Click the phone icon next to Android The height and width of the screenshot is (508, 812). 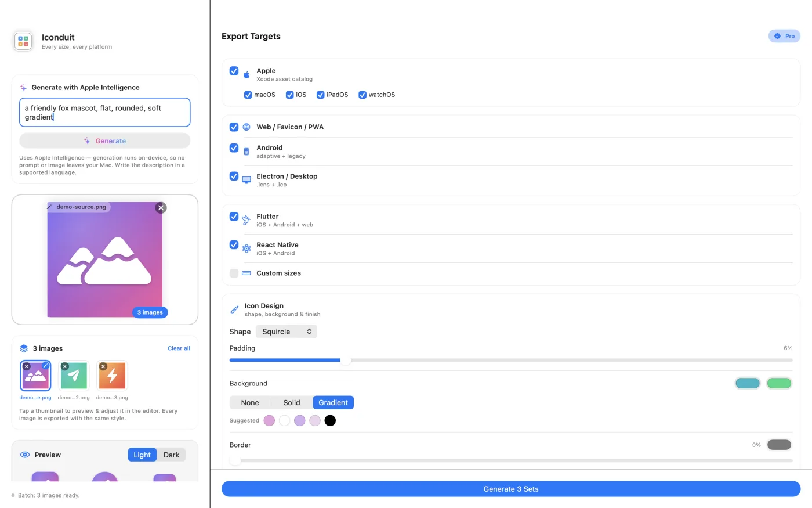click(246, 152)
